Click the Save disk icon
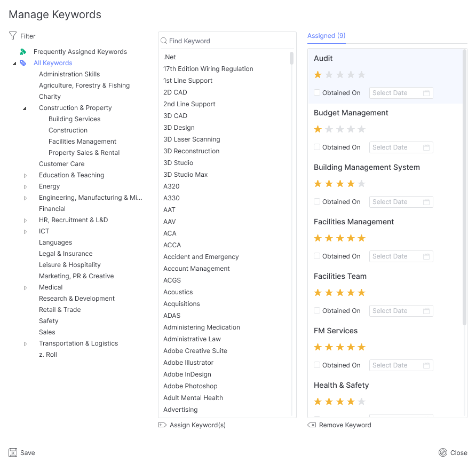This screenshot has width=476, height=462. tap(13, 452)
